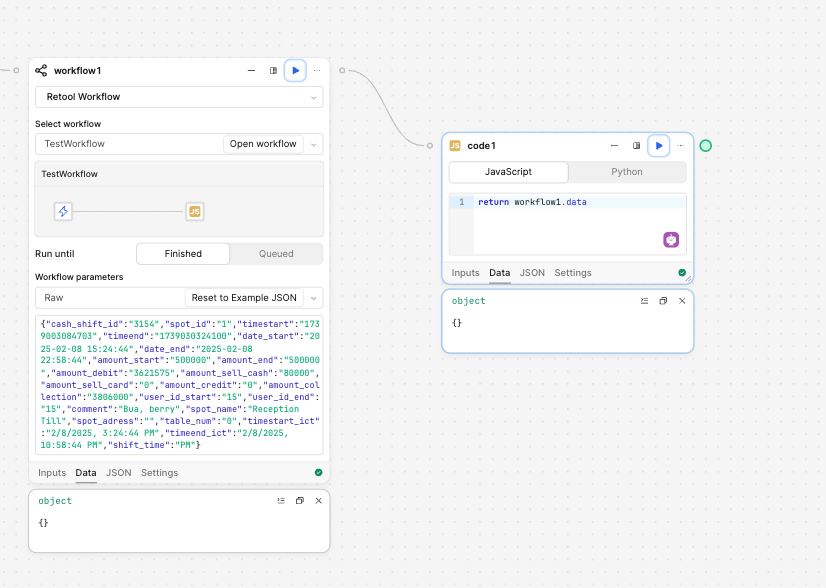The height and width of the screenshot is (588, 826).
Task: Set Run until to Finished
Action: click(183, 254)
